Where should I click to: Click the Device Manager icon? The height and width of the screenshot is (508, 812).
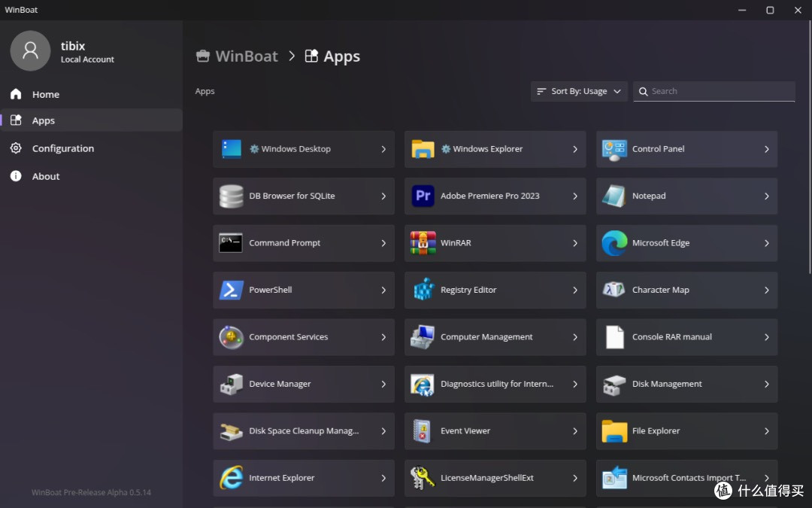click(x=231, y=384)
